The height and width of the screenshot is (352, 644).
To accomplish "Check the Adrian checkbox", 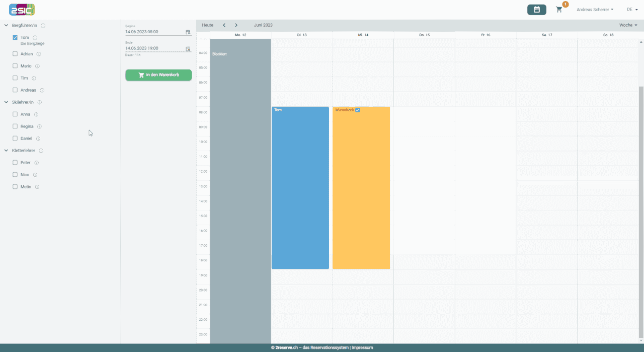I will (15, 54).
